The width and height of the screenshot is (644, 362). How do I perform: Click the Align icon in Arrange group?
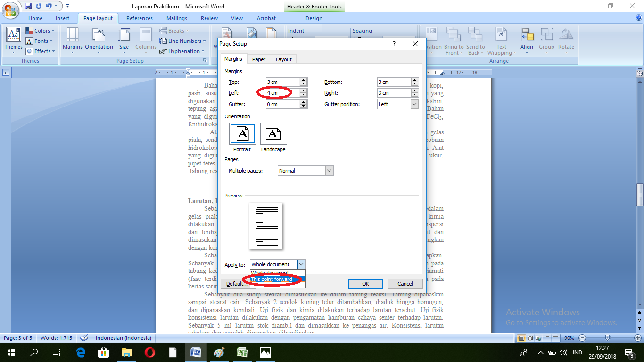point(527,35)
